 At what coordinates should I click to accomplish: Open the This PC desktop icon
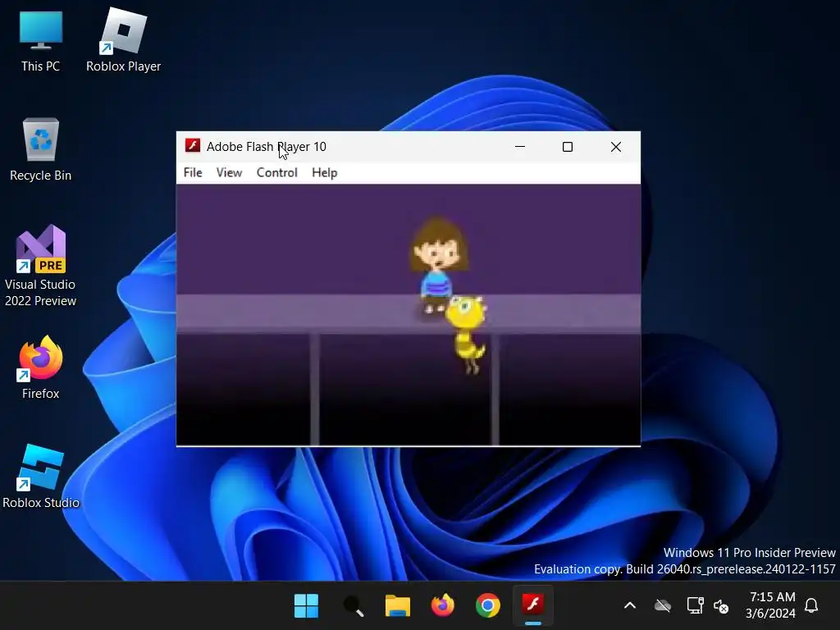[x=41, y=41]
